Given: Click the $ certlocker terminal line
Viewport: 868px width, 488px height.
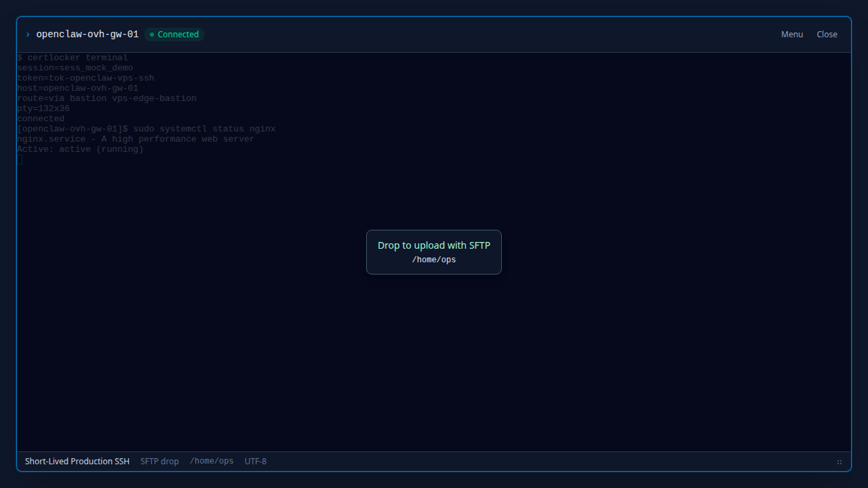Looking at the screenshot, I should click(x=73, y=58).
